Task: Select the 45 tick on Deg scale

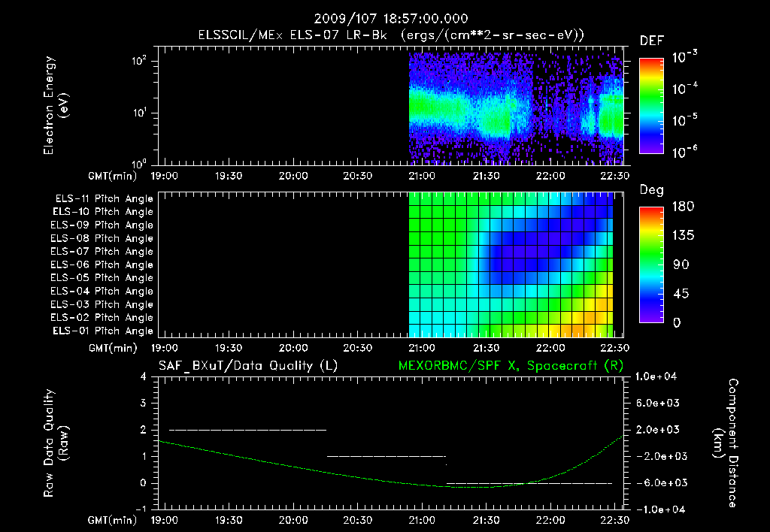Action: (x=681, y=294)
